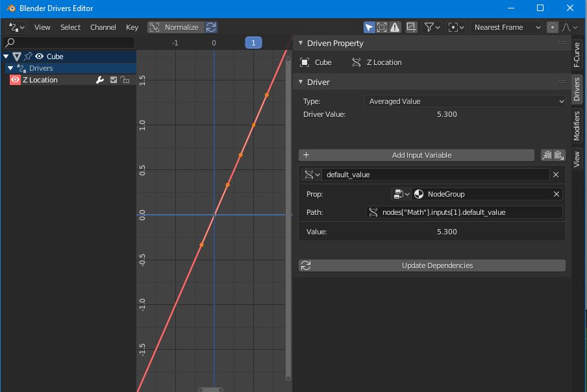587x392 pixels.
Task: Open the Nearest Frame snapping dropdown
Action: pyautogui.click(x=506, y=27)
